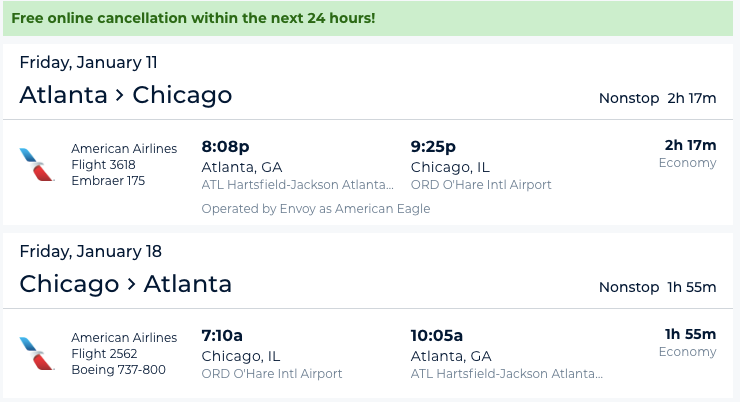This screenshot has height=402, width=740.
Task: Click ORD O'Hare Intl Airport under 9:25p
Action: (x=481, y=184)
